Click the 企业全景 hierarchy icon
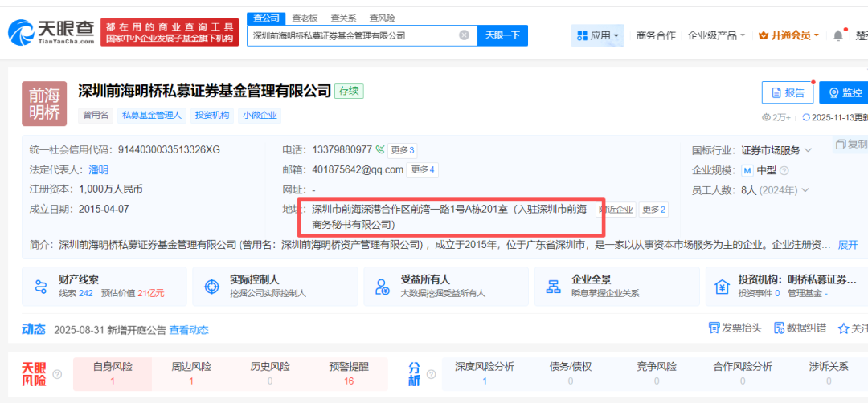The height and width of the screenshot is (403, 868). click(x=553, y=287)
